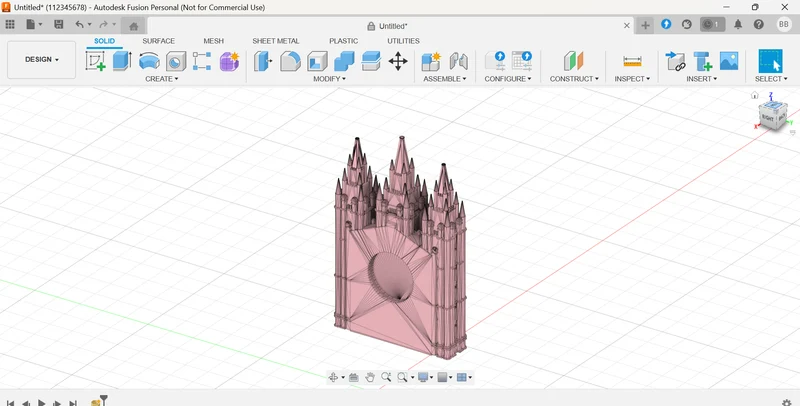Select the Create Sketch tool
Image resolution: width=800 pixels, height=406 pixels.
[95, 61]
